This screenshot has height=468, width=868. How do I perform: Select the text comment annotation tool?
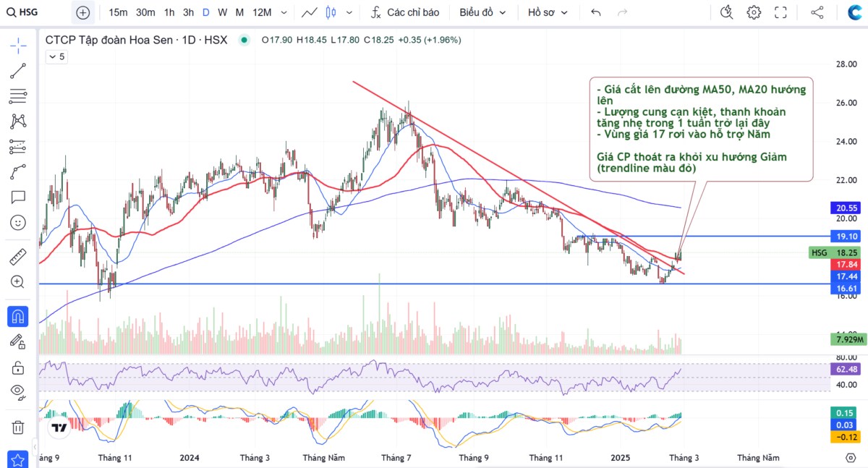pos(18,197)
